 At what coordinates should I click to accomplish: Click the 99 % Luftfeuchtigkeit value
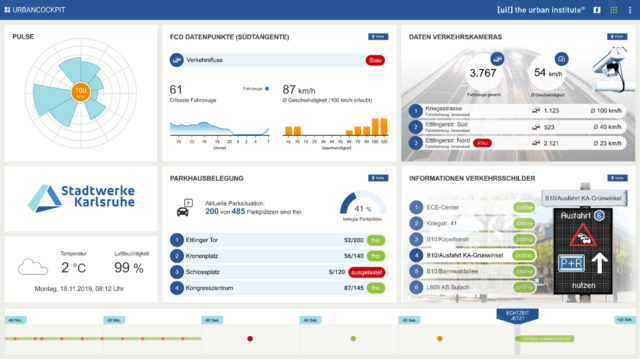(x=129, y=268)
